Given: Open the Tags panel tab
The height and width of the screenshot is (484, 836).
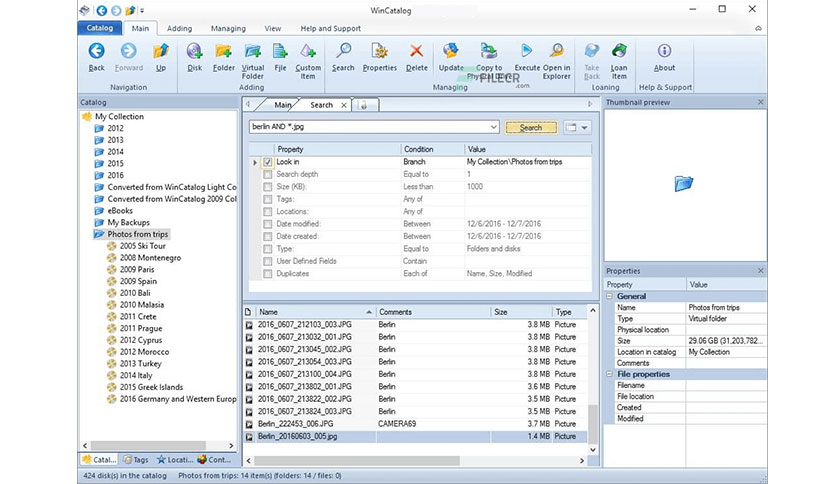Looking at the screenshot, I should pyautogui.click(x=136, y=459).
